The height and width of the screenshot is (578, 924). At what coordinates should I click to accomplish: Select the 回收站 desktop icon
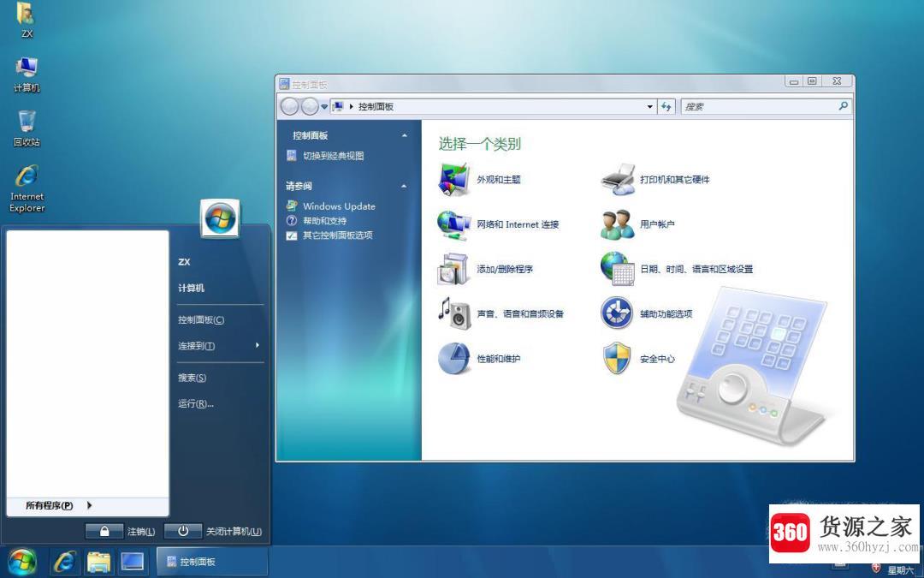(27, 128)
